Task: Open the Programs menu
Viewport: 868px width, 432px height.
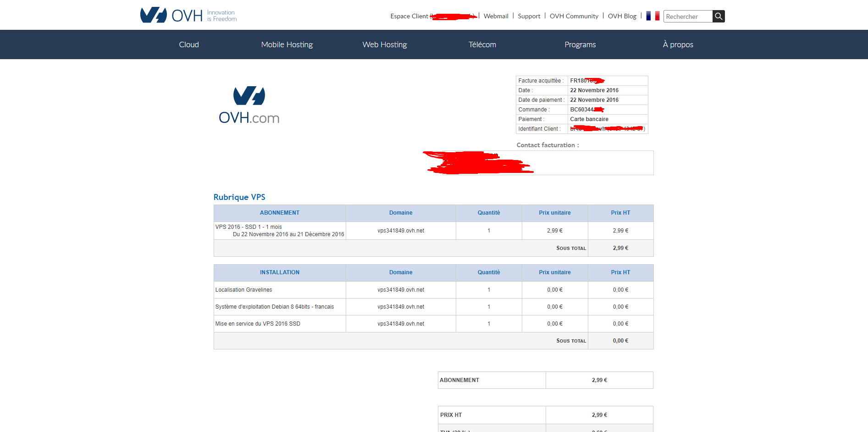Action: click(x=580, y=44)
